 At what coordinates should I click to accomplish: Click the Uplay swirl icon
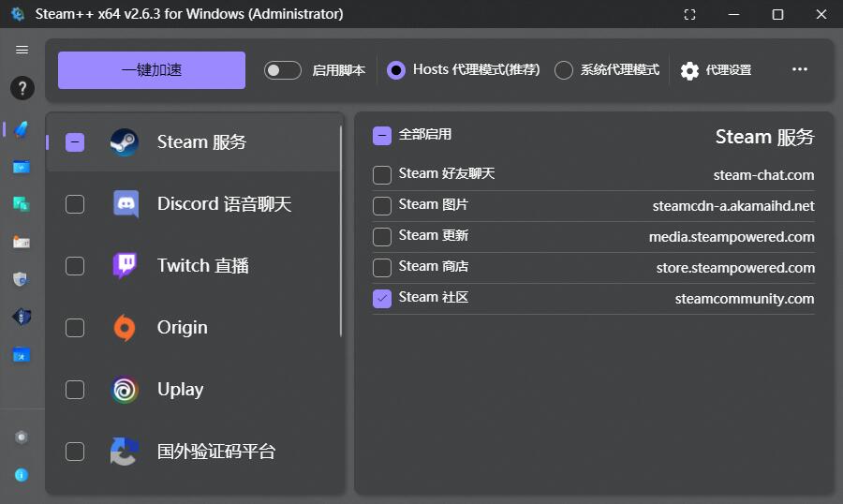pyautogui.click(x=125, y=390)
